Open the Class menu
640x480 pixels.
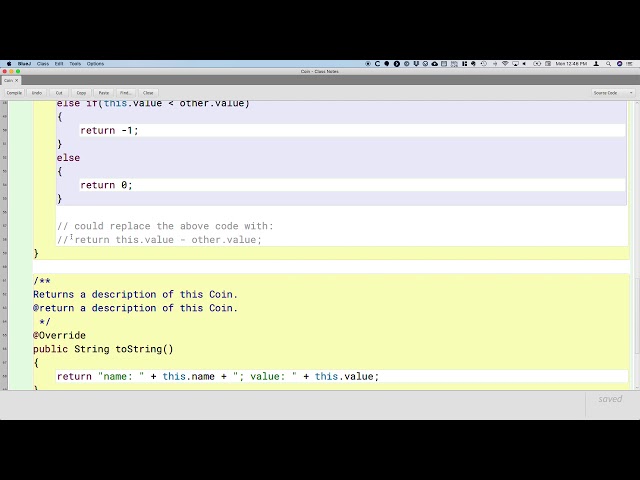pyautogui.click(x=42, y=64)
